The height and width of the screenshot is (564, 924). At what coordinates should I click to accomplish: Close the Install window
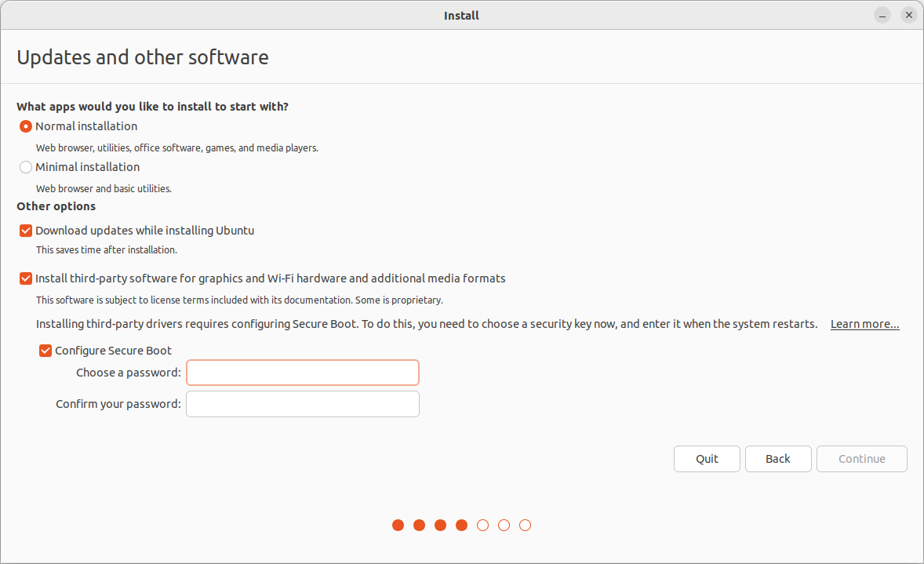point(908,16)
